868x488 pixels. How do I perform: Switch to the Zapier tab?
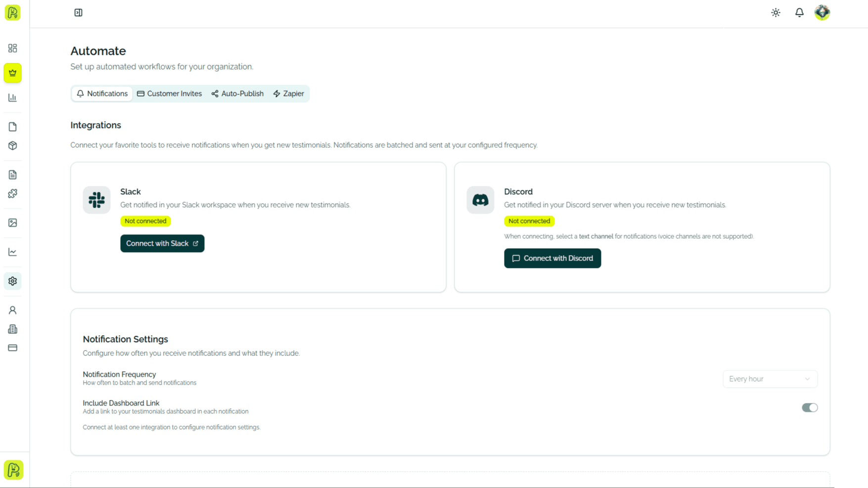289,93
